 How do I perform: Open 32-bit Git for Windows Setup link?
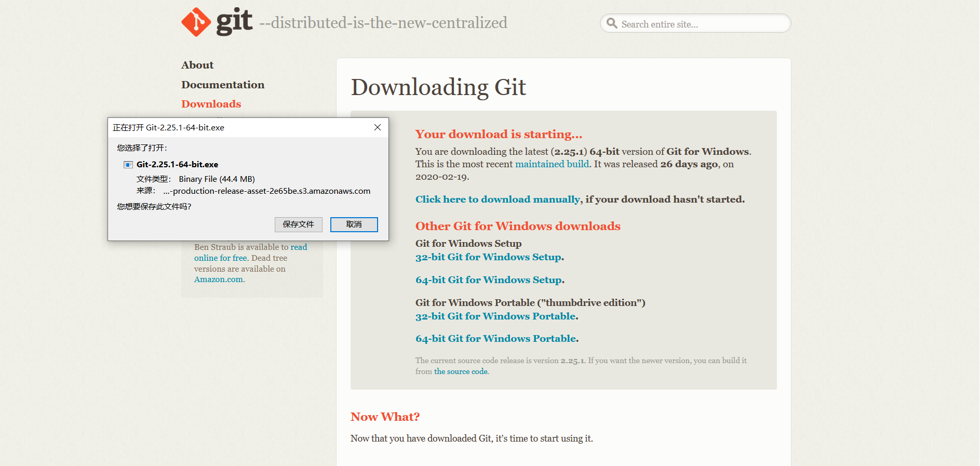coord(489,257)
